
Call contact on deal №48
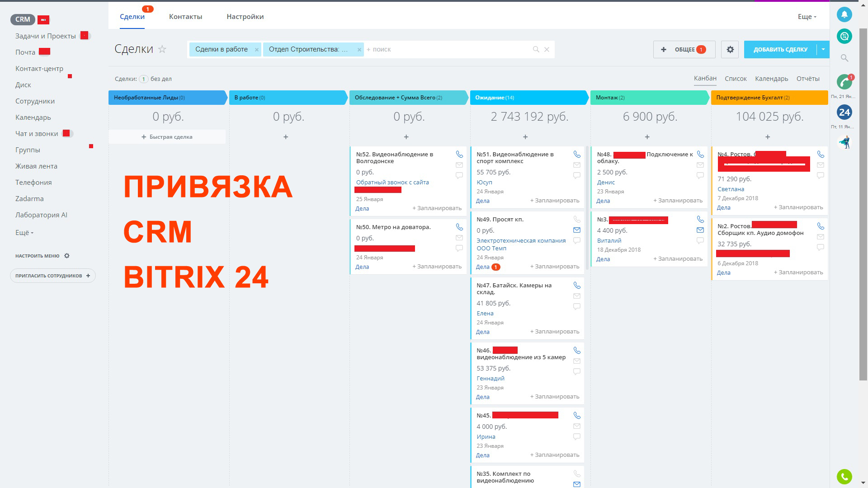[700, 155]
